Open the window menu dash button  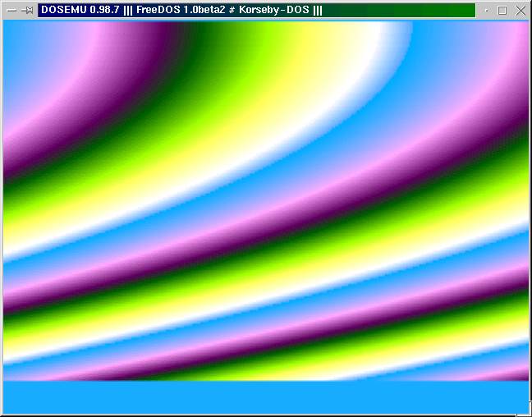11,11
